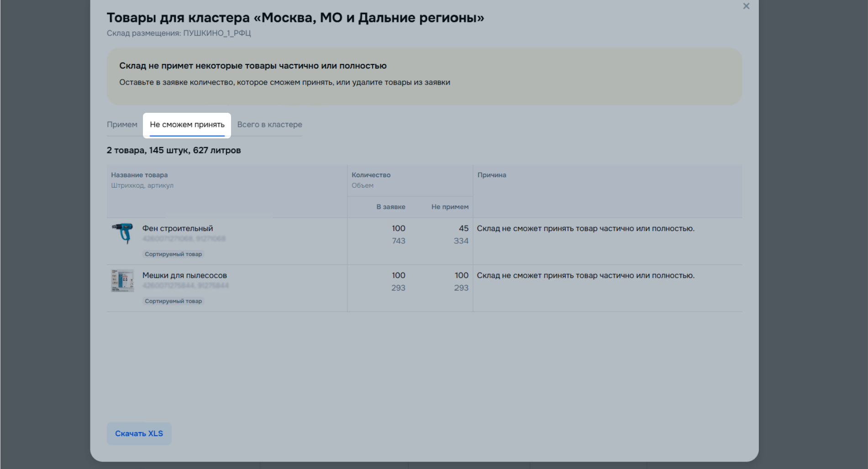Click the «Количество» column header
Image resolution: width=868 pixels, height=469 pixels.
[x=371, y=175]
